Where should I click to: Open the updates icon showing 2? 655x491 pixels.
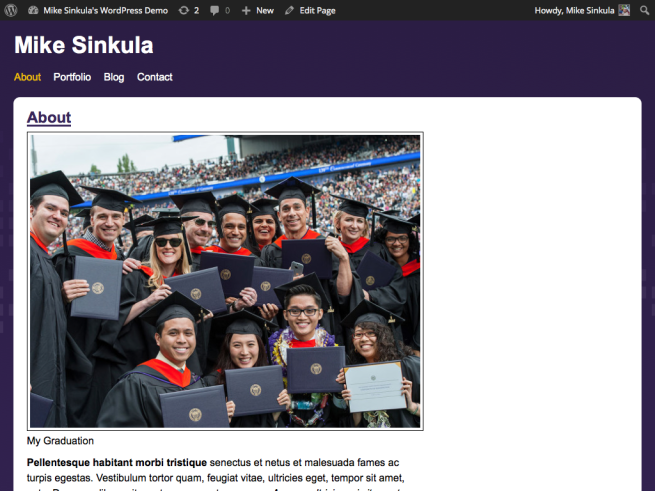pos(184,10)
